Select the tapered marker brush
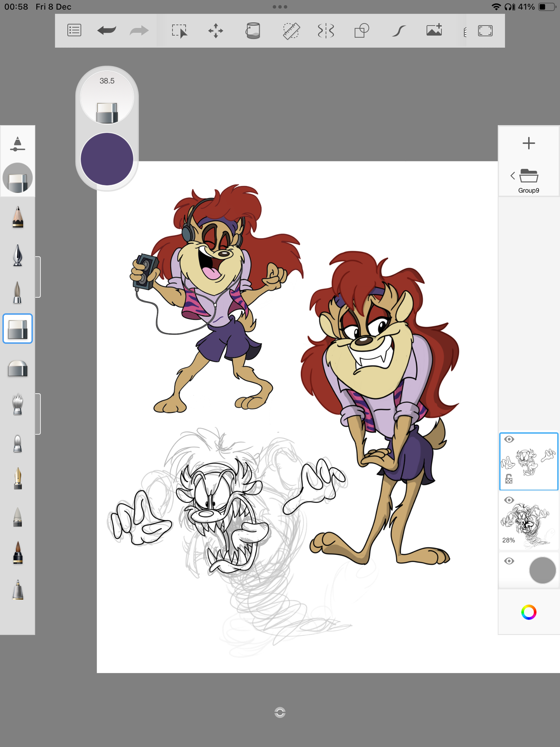Viewport: 560px width, 747px height. pos(17,292)
